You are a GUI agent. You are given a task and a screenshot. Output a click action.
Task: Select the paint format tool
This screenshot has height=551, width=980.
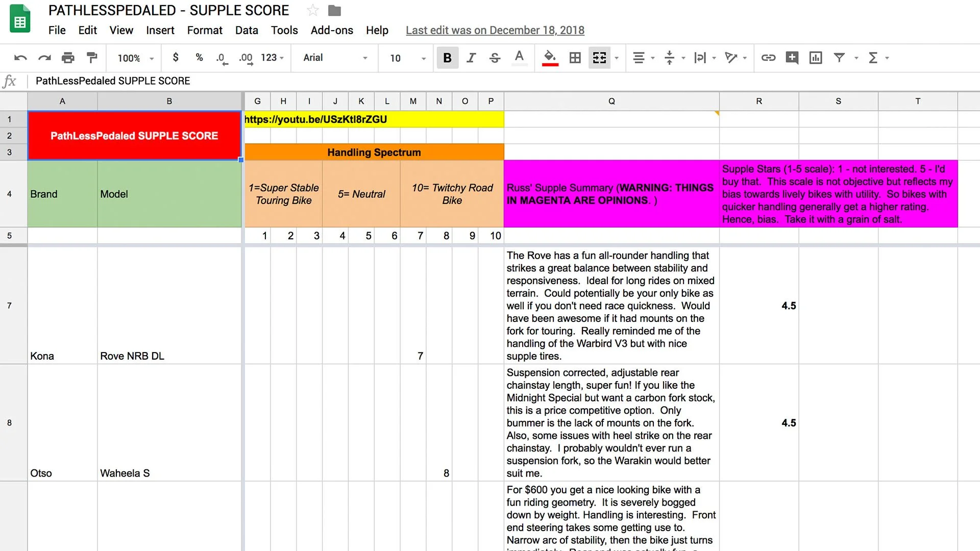pos(92,58)
